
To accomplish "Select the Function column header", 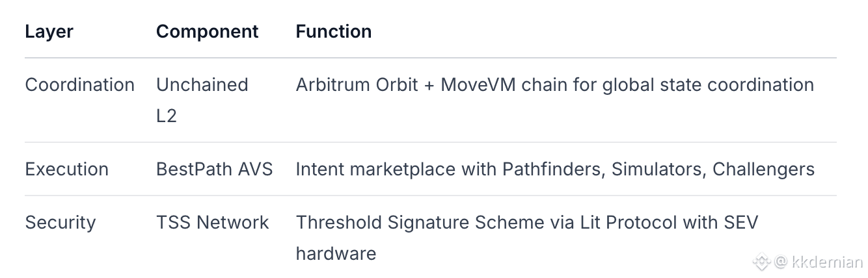I will (334, 31).
